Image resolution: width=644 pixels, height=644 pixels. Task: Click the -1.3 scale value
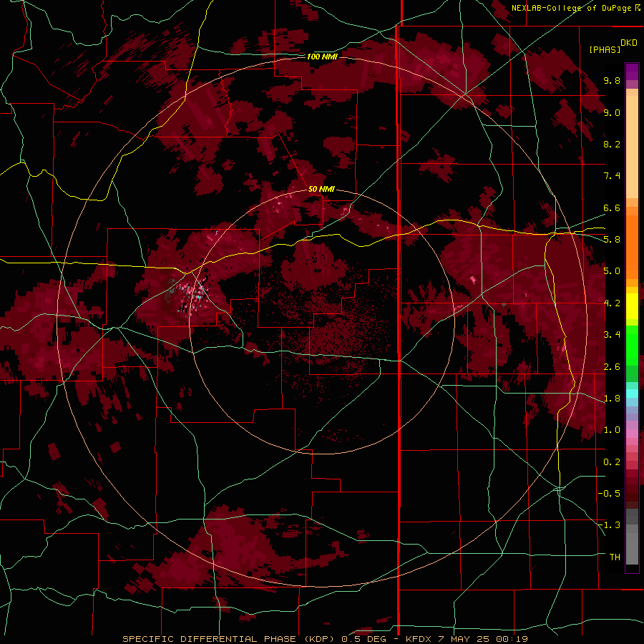609,525
